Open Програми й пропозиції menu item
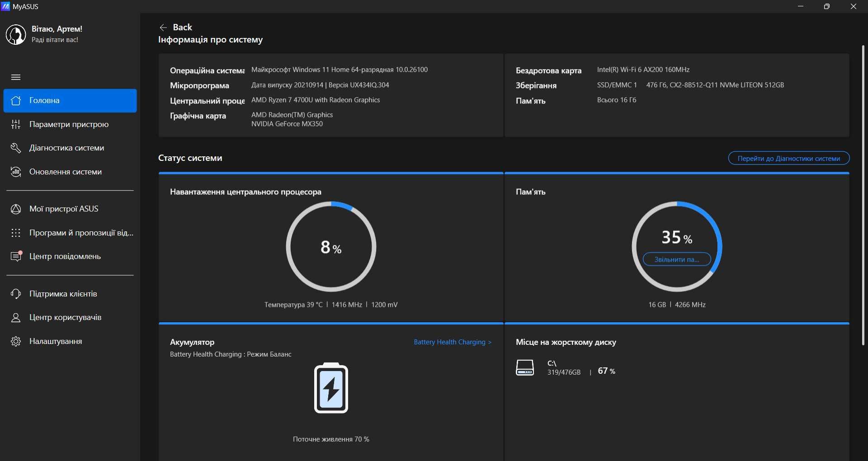Image resolution: width=868 pixels, height=461 pixels. click(70, 233)
